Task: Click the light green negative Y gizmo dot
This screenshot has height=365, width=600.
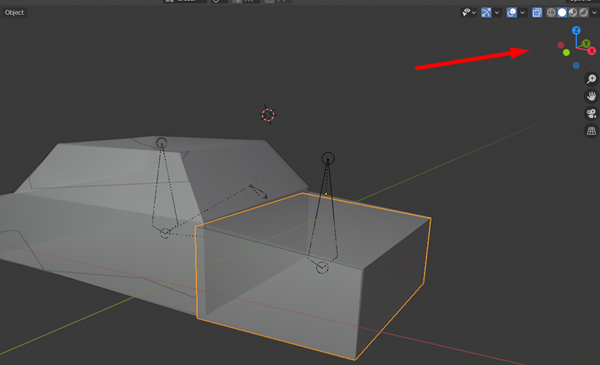Action: 566,52
